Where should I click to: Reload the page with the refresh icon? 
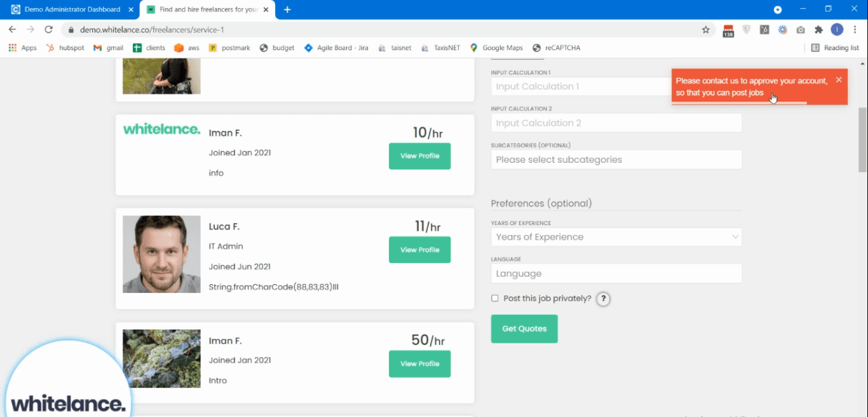[x=48, y=30]
